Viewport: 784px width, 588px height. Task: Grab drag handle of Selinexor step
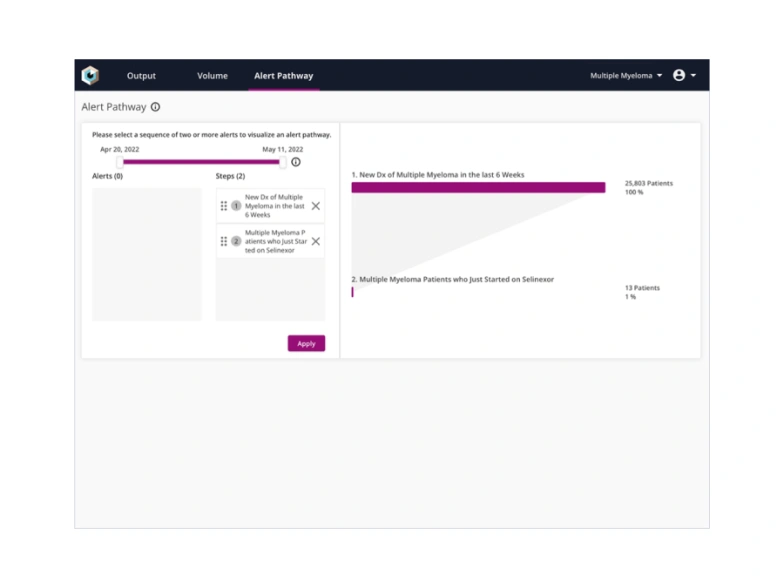pyautogui.click(x=224, y=242)
